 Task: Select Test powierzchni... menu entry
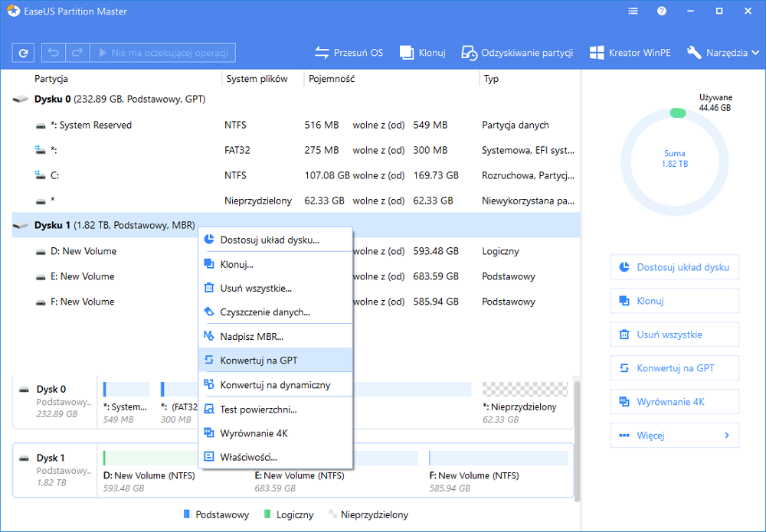(x=276, y=409)
